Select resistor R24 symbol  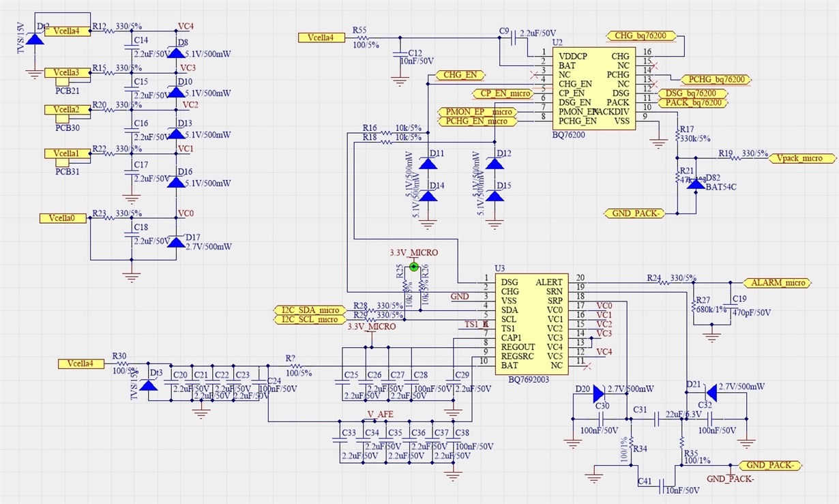coord(664,282)
